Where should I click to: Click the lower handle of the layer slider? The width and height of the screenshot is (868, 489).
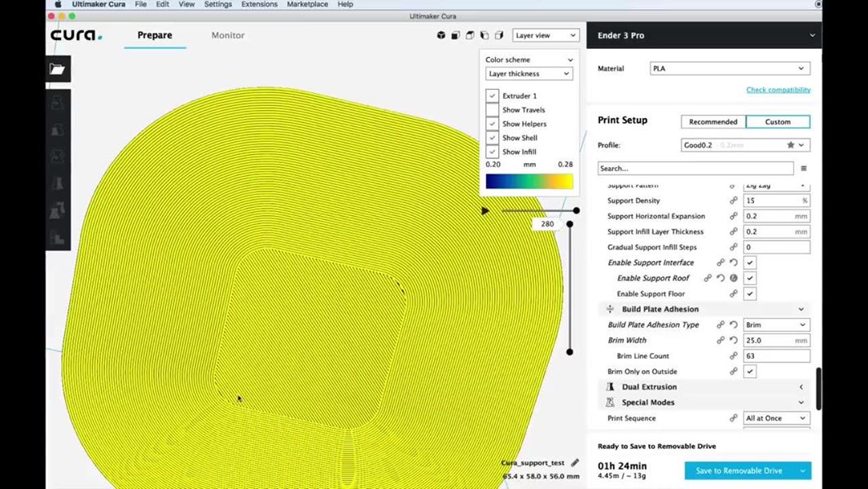(x=570, y=351)
